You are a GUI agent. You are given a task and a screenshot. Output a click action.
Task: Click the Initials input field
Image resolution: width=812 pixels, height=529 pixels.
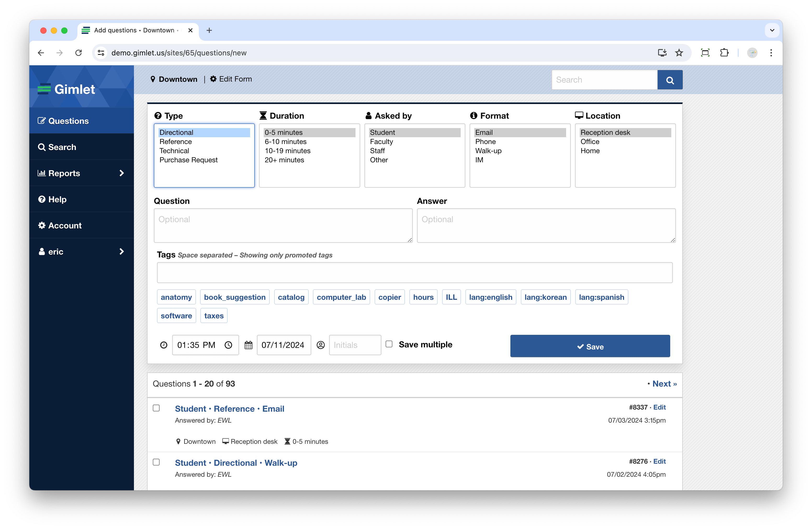[x=355, y=345]
